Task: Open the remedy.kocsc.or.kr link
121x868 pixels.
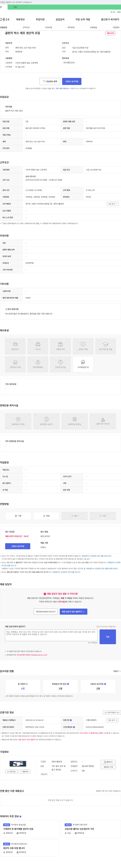Action: [x=32, y=655]
